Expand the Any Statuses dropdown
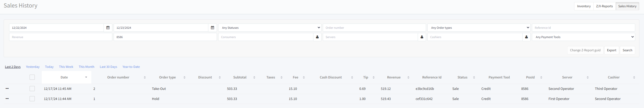The image size is (644, 108). 270,28
